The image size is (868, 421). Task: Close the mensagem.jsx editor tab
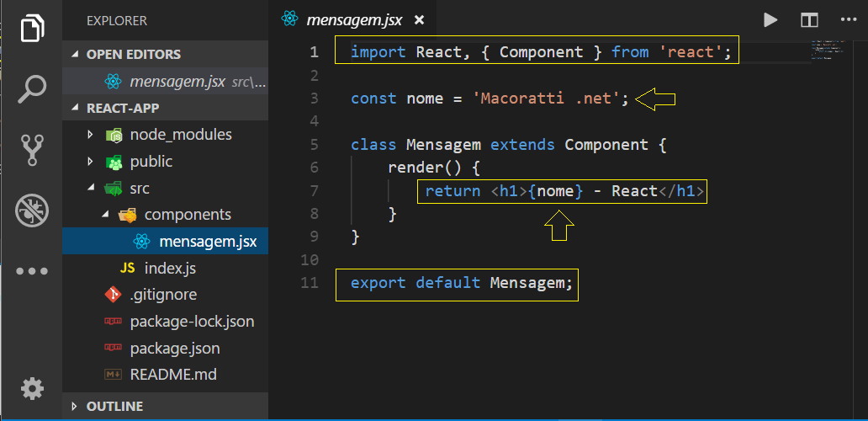[x=419, y=20]
